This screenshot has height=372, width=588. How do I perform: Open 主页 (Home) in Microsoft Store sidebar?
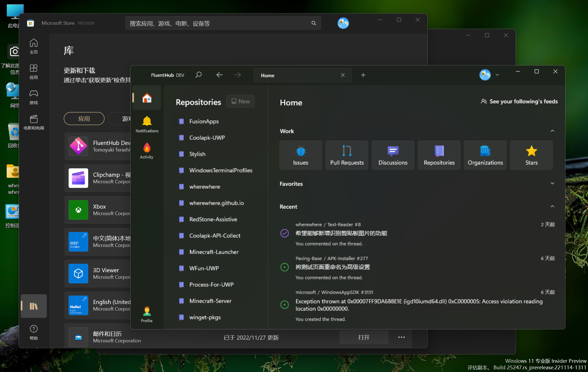pyautogui.click(x=34, y=46)
